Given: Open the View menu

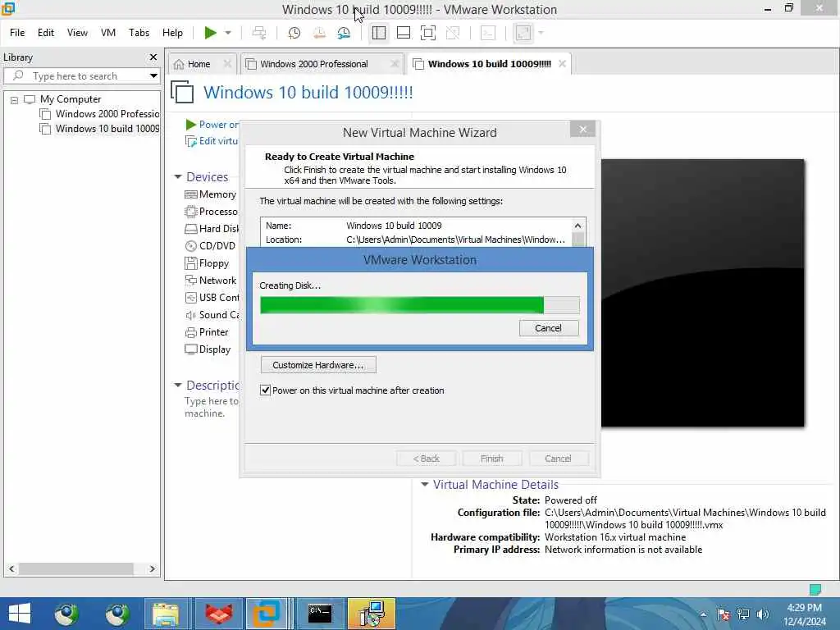Looking at the screenshot, I should coord(77,33).
